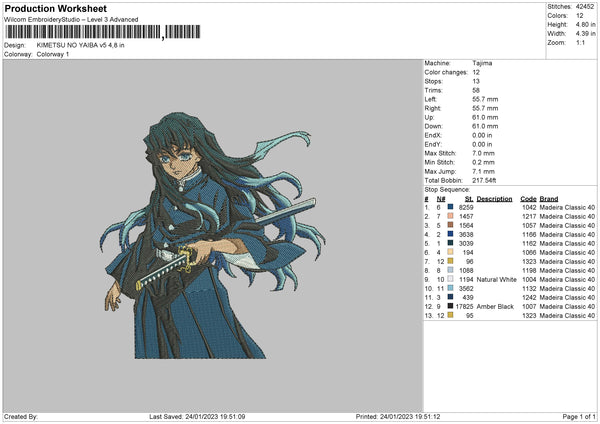Click the embroidery design preview image

(212, 235)
